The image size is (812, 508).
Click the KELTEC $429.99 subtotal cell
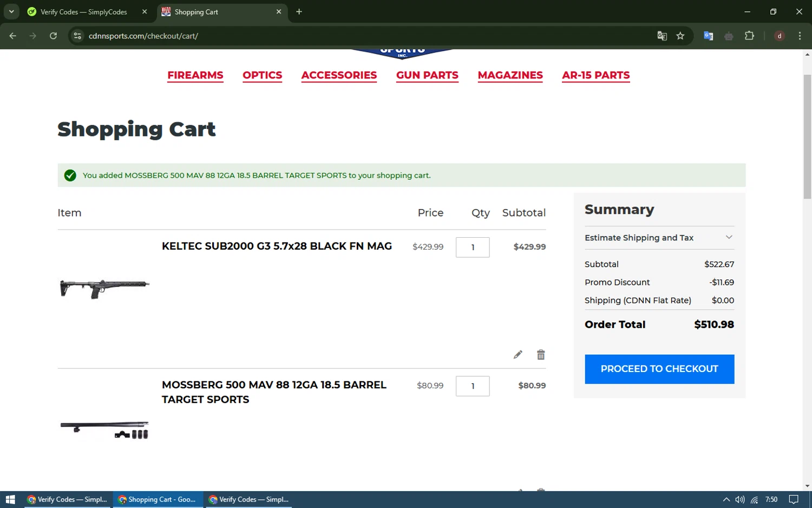(x=529, y=247)
